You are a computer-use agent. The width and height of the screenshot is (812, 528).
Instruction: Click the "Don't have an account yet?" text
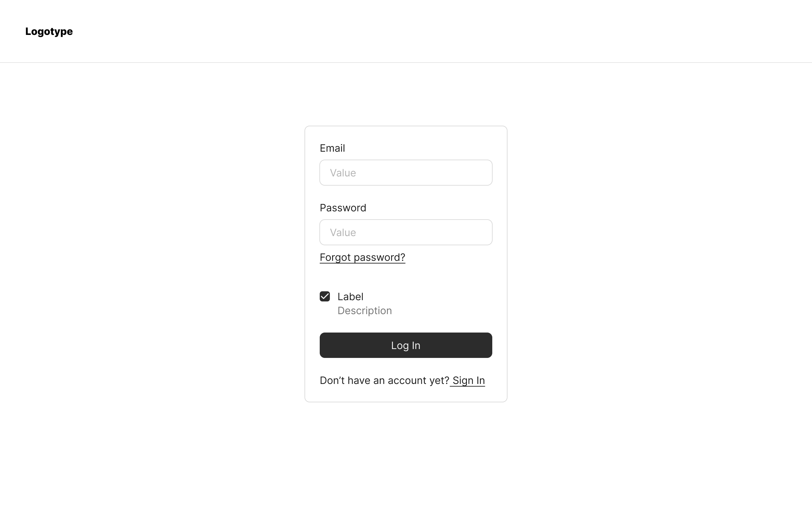(x=384, y=380)
